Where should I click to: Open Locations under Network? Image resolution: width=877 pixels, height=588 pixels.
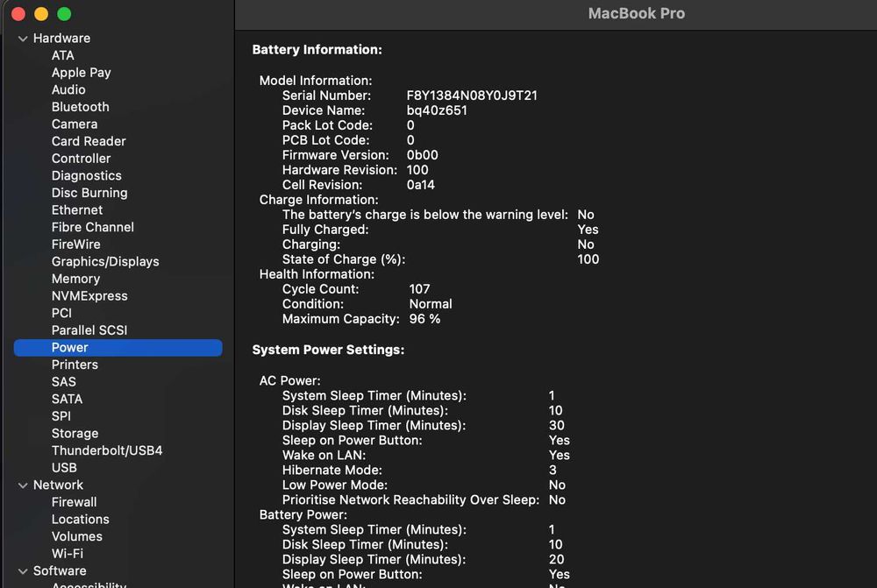point(80,520)
